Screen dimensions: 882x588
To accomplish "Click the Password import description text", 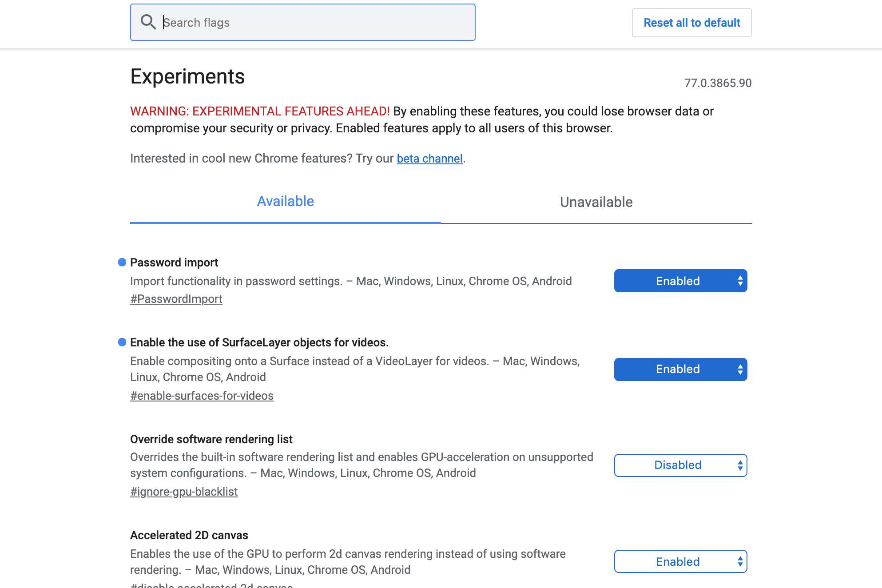I will point(351,281).
